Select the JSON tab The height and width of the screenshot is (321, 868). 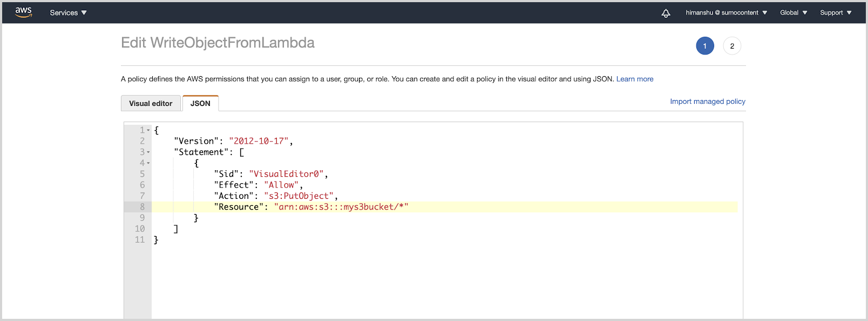pyautogui.click(x=200, y=103)
